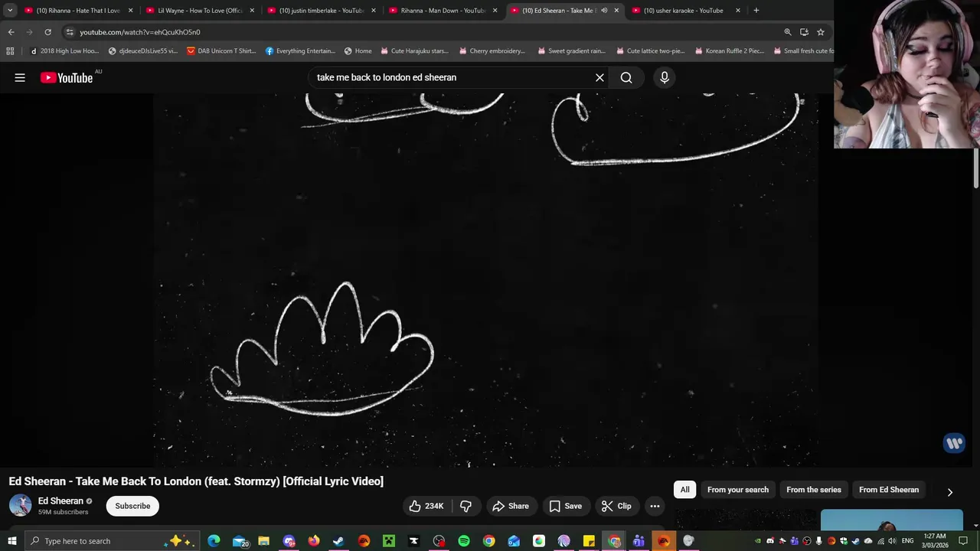Open Spotify from the taskbar
The height and width of the screenshot is (551, 980).
click(464, 541)
